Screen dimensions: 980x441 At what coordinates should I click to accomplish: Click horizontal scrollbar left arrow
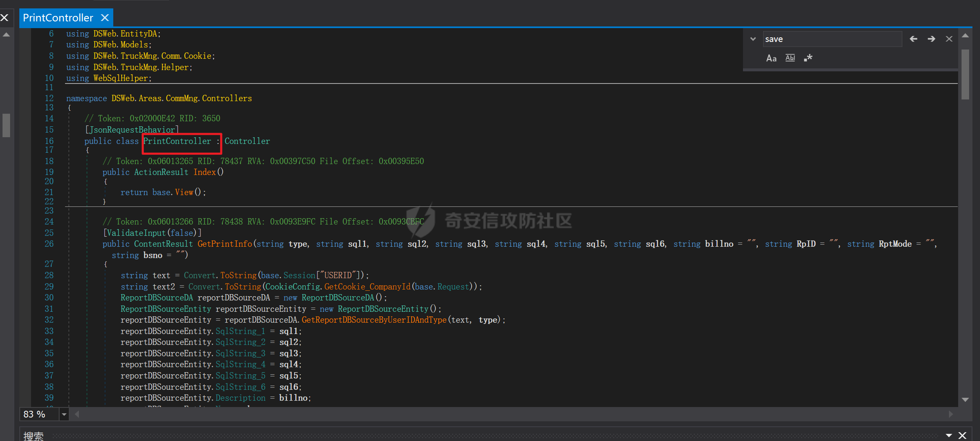pyautogui.click(x=77, y=414)
